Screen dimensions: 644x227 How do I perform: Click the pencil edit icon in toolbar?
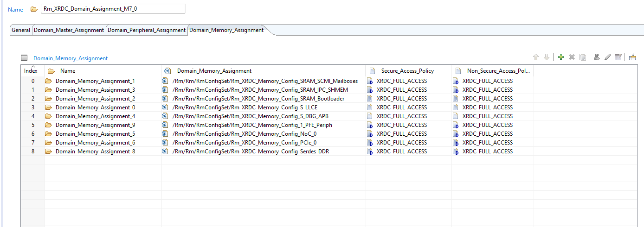tap(607, 57)
